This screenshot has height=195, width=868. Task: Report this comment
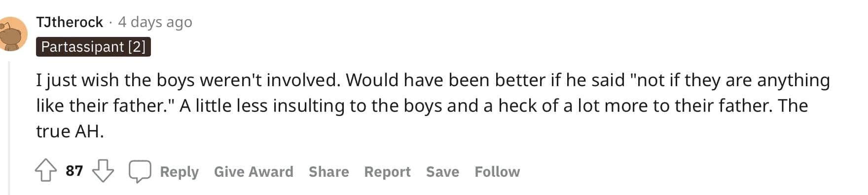click(387, 171)
